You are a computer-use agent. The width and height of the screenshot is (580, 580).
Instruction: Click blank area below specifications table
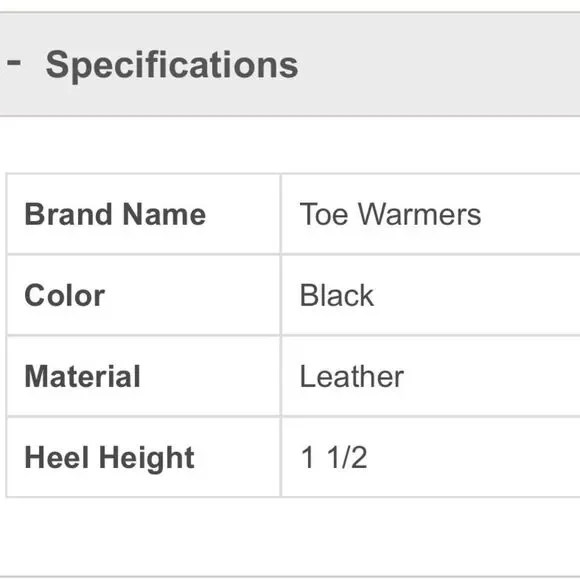coord(290,536)
